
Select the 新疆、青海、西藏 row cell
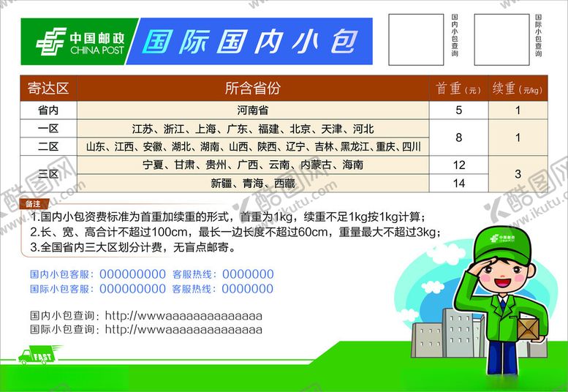pos(252,184)
